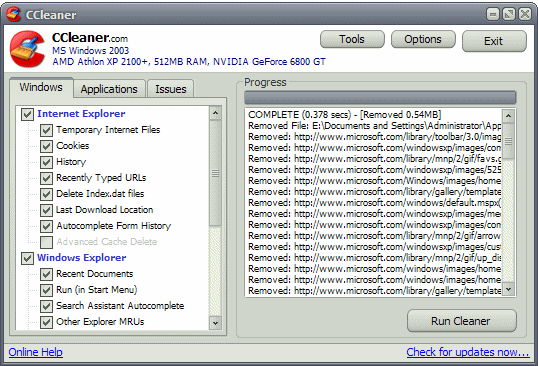This screenshot has width=538, height=366.
Task: Click the cleaning progress bar
Action: (380, 97)
